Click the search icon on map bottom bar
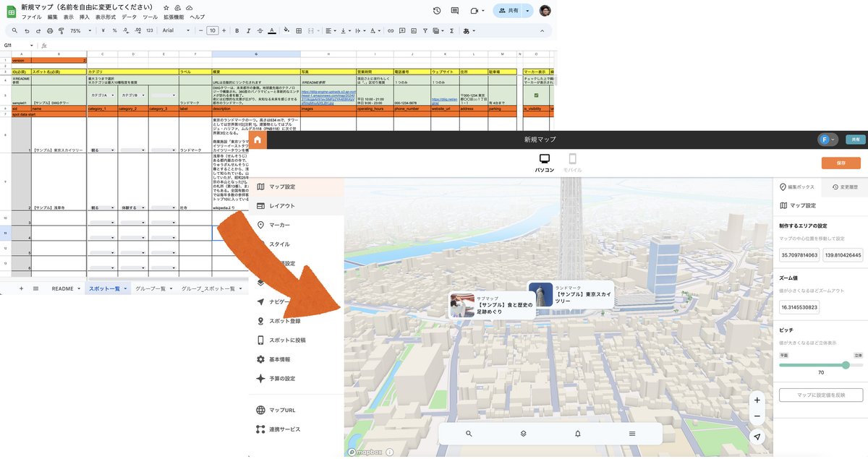This screenshot has width=868, height=459. pos(469,434)
